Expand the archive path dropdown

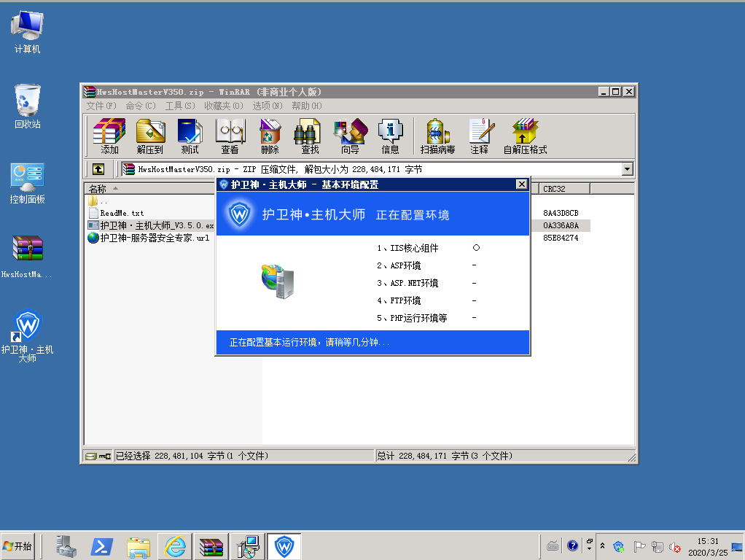pyautogui.click(x=627, y=169)
